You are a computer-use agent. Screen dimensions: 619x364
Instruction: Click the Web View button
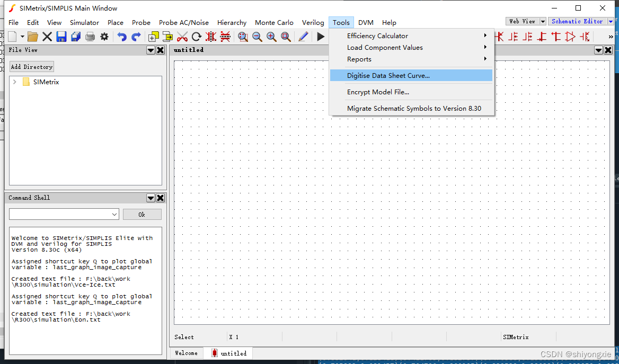click(x=523, y=21)
